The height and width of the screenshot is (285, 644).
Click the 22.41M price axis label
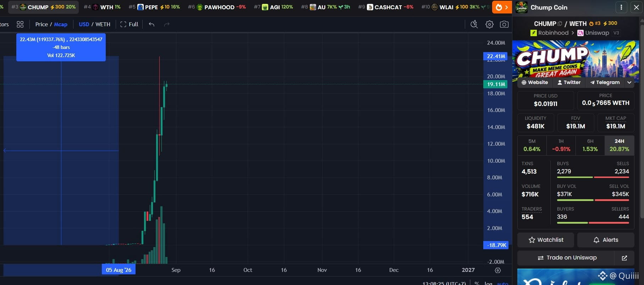tap(496, 56)
